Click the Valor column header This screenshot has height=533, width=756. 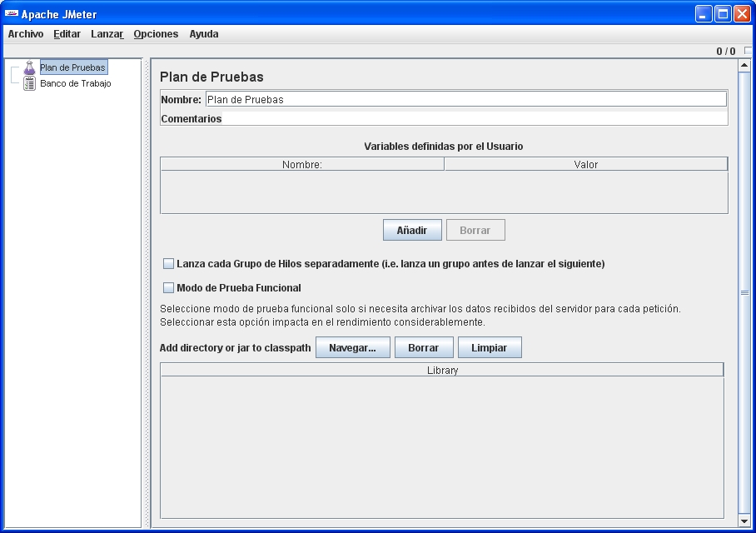pyautogui.click(x=586, y=165)
